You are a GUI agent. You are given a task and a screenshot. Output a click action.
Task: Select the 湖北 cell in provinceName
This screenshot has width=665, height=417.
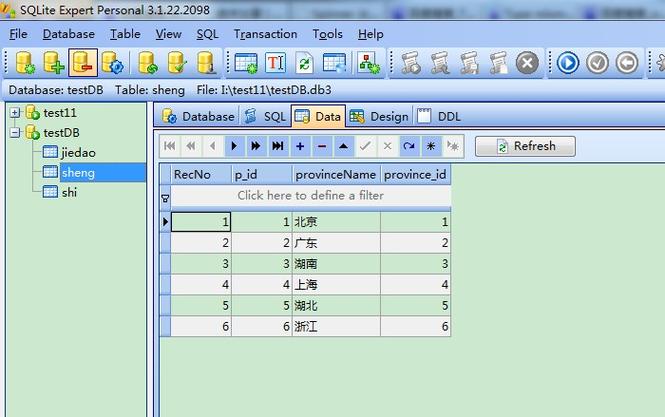[x=336, y=305]
